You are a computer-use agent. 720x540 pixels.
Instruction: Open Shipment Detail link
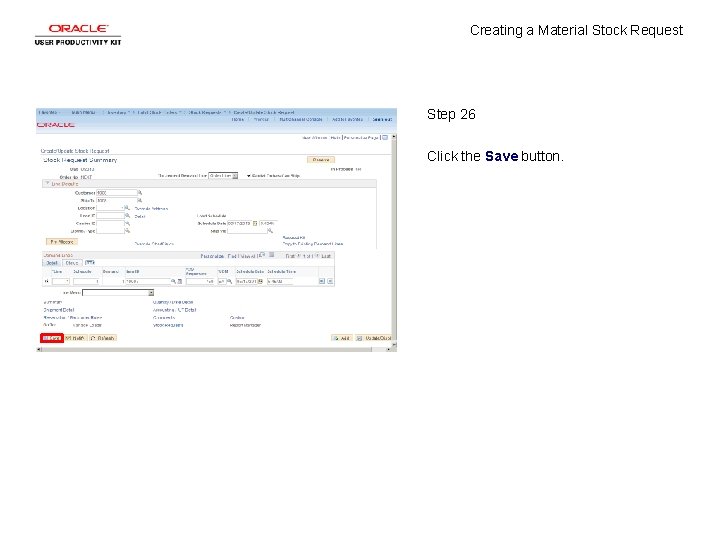(58, 310)
